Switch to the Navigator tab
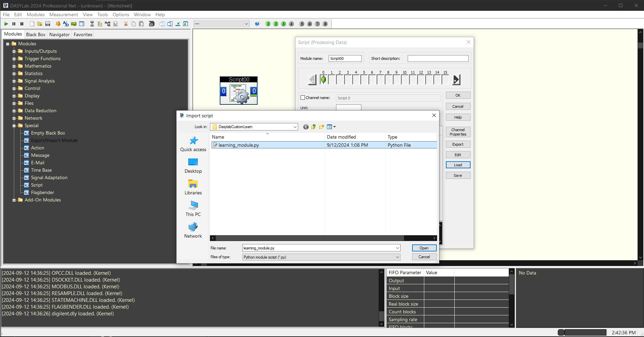This screenshot has width=644, height=337. [x=59, y=34]
